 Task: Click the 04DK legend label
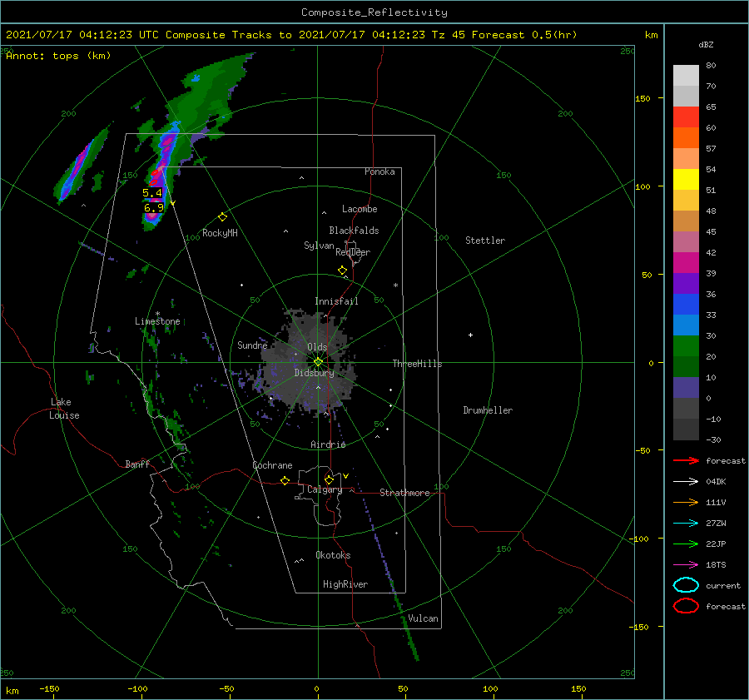click(716, 481)
